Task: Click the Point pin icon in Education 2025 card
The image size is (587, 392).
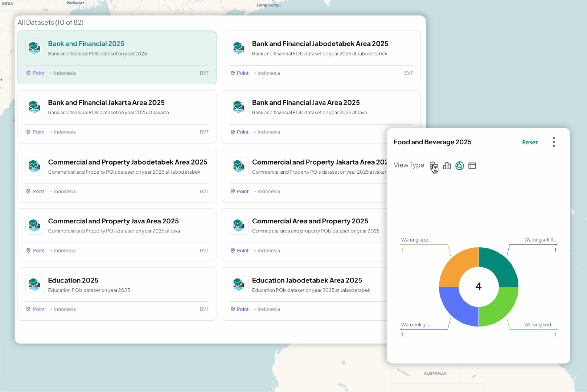Action: [28, 309]
